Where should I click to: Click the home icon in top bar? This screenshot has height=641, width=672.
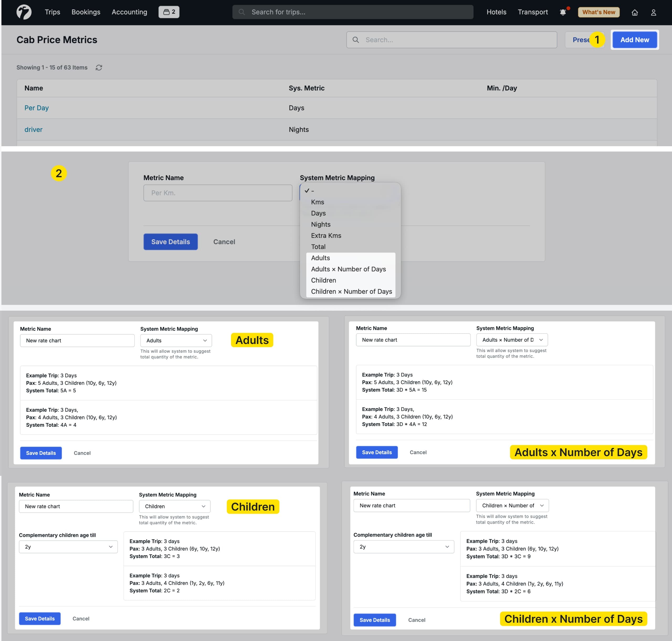tap(635, 12)
